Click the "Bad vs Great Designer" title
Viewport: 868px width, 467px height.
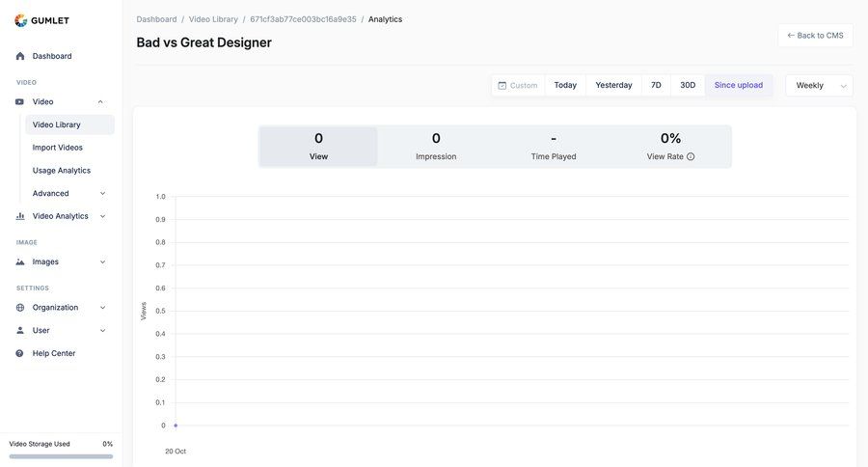203,42
